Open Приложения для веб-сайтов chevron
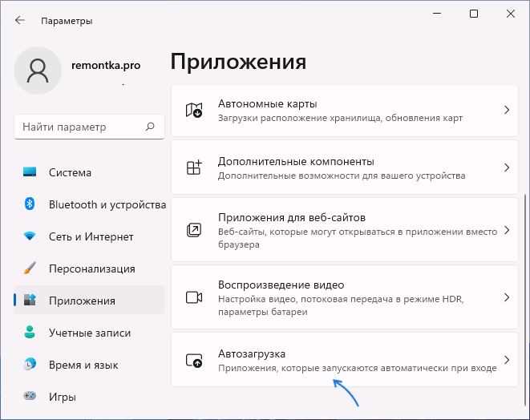This screenshot has width=530, height=420. pos(507,230)
